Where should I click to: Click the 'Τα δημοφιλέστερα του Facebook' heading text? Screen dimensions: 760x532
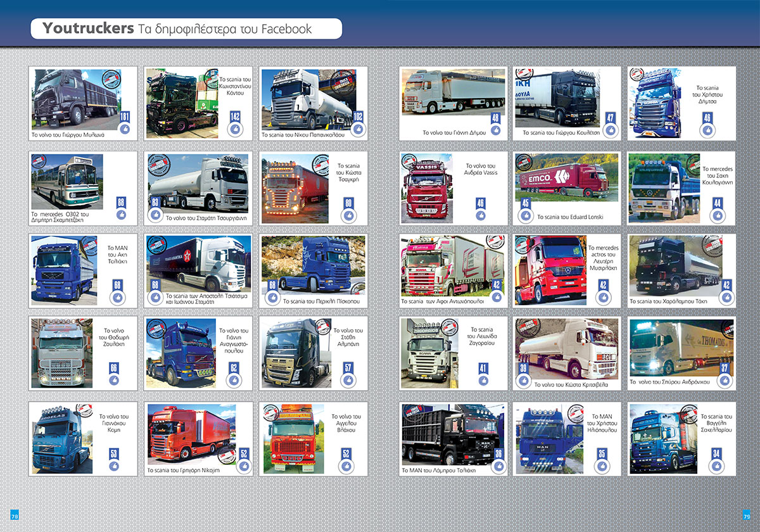click(x=225, y=28)
